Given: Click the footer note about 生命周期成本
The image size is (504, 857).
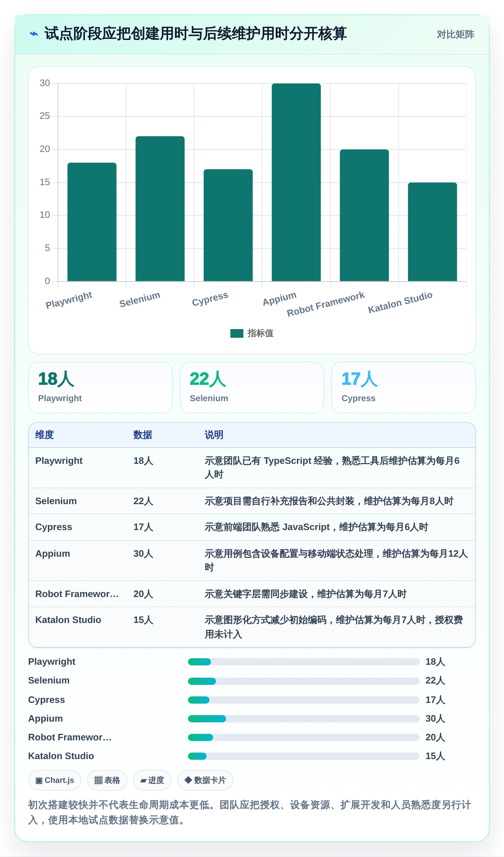Looking at the screenshot, I should click(250, 812).
